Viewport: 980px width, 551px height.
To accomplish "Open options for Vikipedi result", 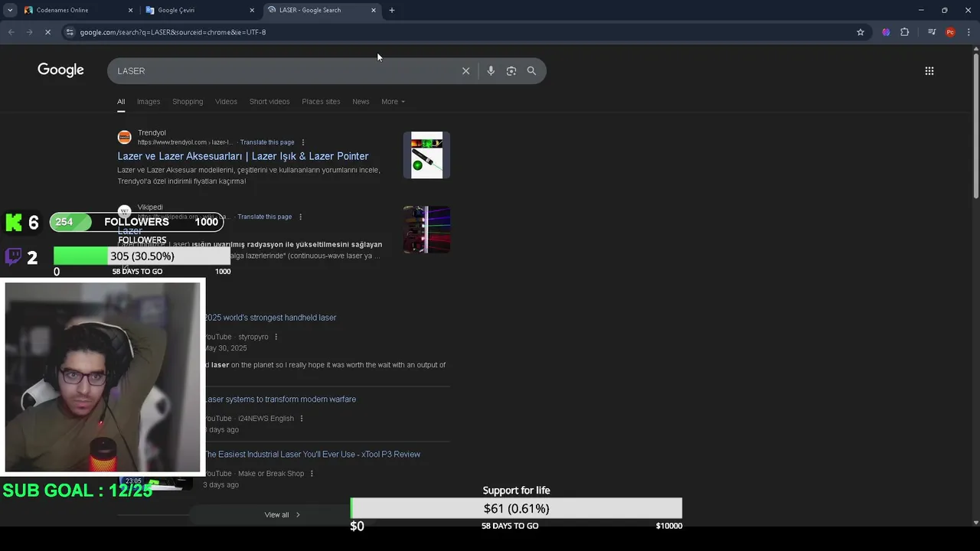I will pos(300,217).
